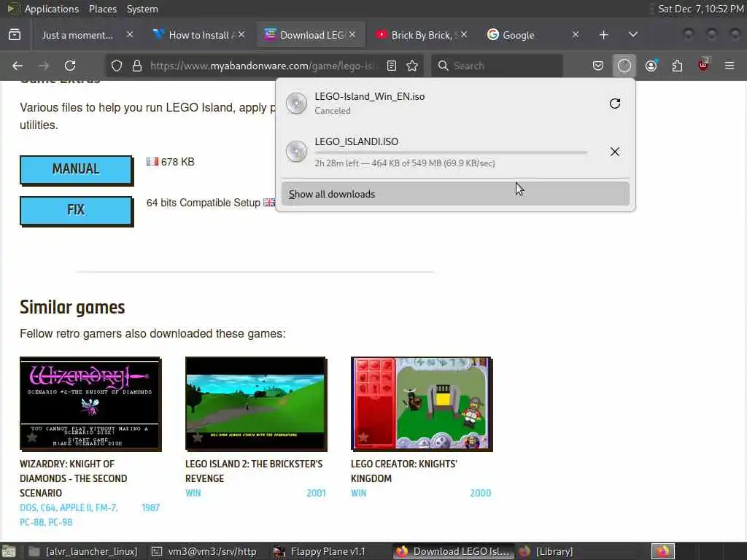
Task: Cancel the LEGO_ISLANDI.ISO download
Action: (x=614, y=152)
